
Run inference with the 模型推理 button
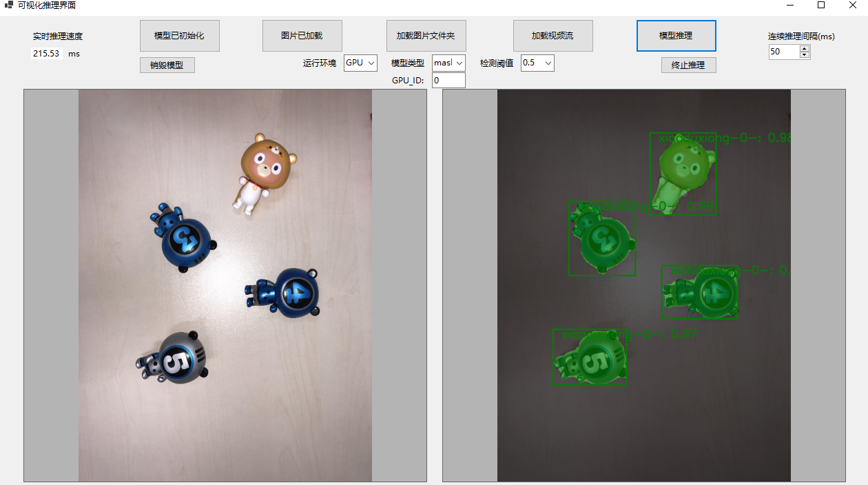click(x=676, y=36)
